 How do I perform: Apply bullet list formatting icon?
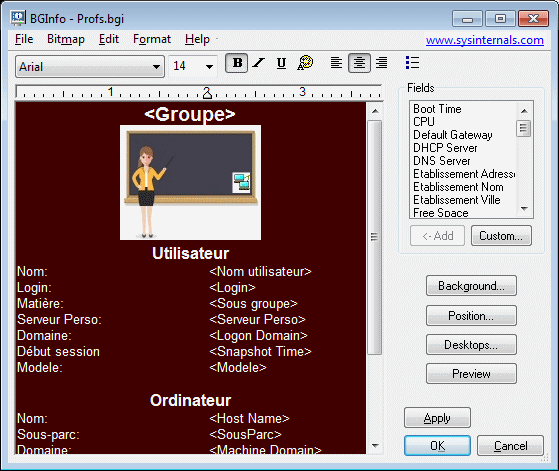[x=412, y=63]
